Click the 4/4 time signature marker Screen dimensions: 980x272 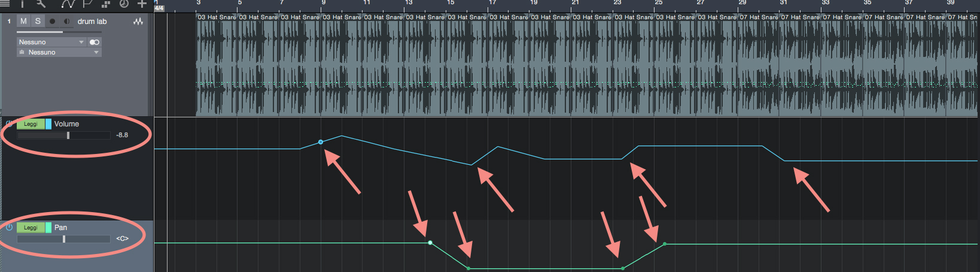[159, 8]
